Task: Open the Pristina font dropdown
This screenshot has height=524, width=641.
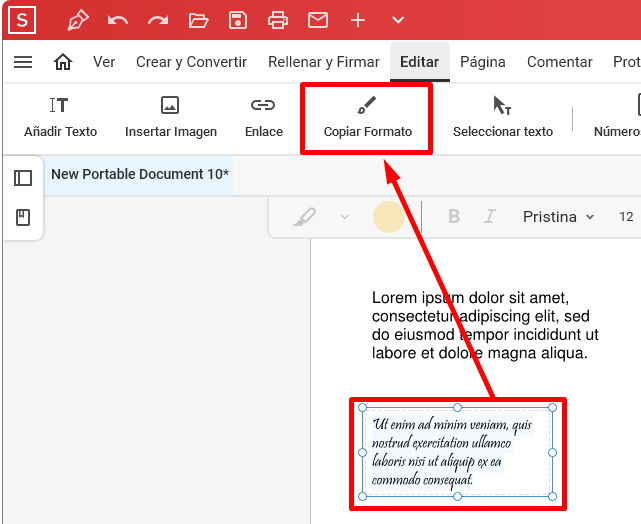Action: pyautogui.click(x=558, y=217)
